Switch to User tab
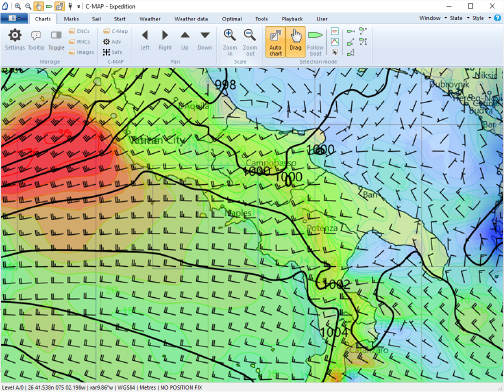This screenshot has height=392, width=504. click(322, 19)
